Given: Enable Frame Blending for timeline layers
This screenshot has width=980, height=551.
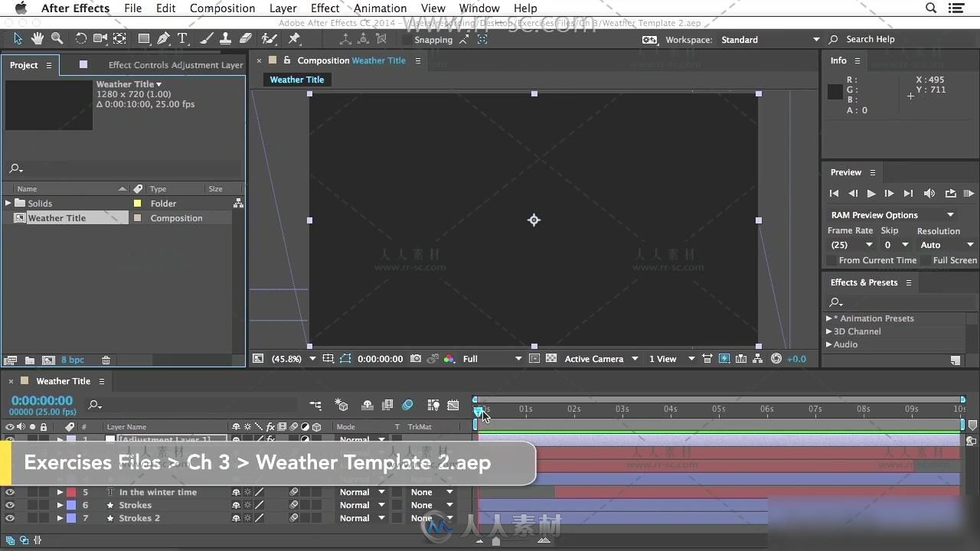Looking at the screenshot, I should click(387, 406).
